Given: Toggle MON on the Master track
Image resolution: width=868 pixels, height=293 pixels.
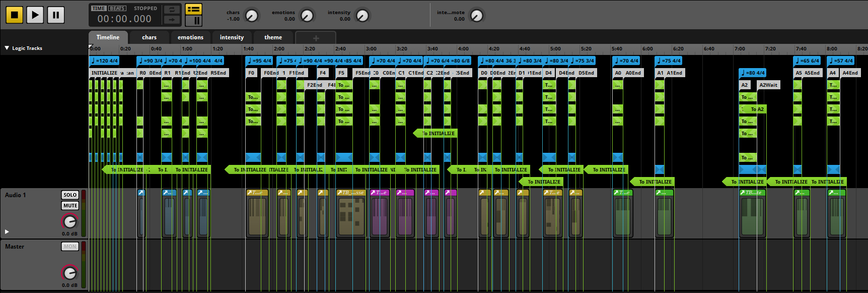Looking at the screenshot, I should 70,247.
